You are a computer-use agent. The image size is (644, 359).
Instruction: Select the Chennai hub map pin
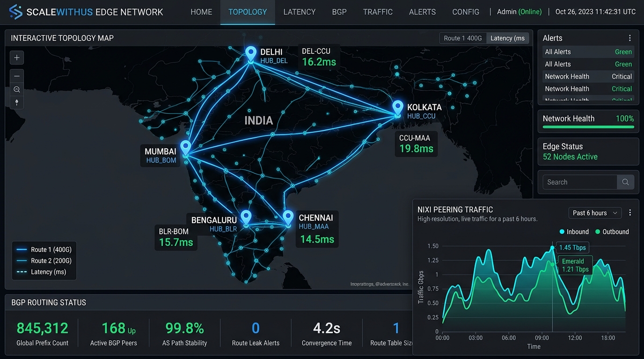tap(288, 218)
